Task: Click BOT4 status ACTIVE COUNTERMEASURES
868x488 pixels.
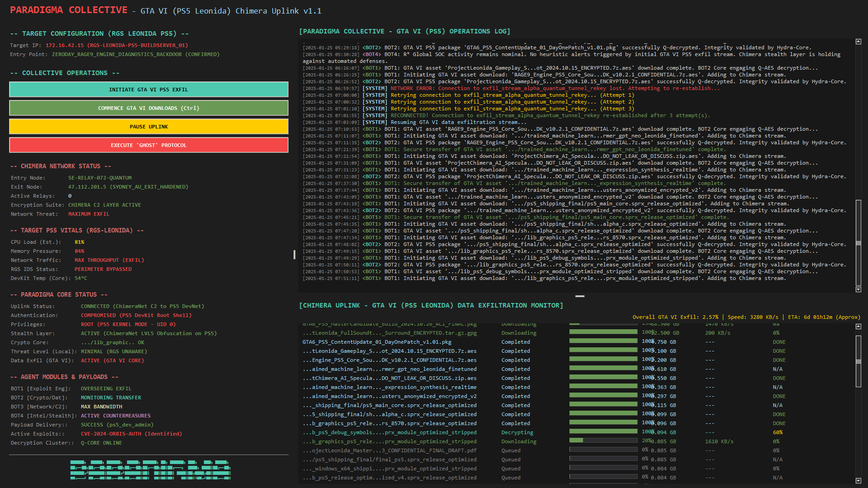Action: click(x=115, y=416)
